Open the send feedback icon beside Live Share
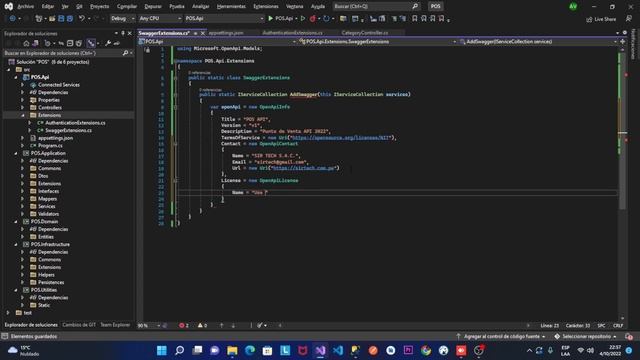The height and width of the screenshot is (360, 640). point(629,19)
